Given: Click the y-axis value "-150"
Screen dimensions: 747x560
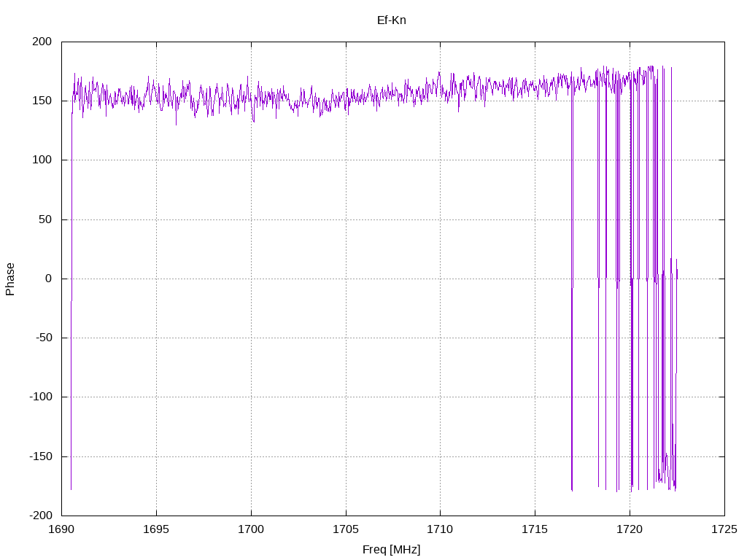Looking at the screenshot, I should (41, 456).
